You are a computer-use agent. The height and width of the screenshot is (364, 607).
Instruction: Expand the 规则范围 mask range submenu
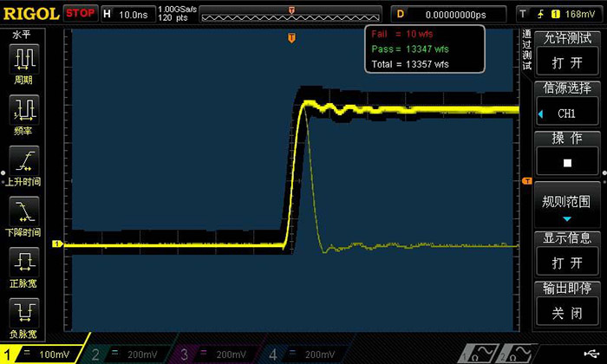tap(567, 206)
